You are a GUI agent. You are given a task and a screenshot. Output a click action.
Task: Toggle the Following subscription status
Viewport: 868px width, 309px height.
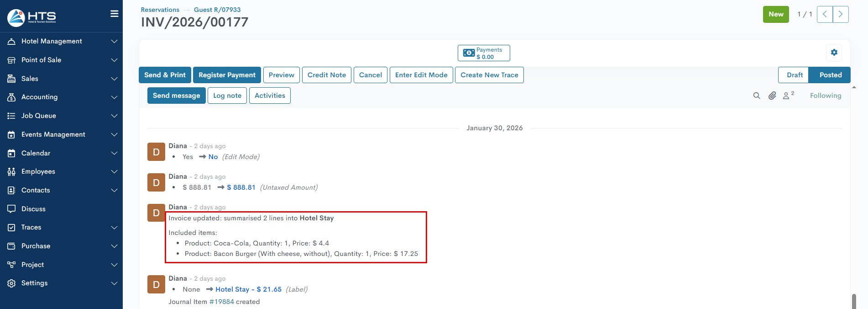[x=825, y=96]
